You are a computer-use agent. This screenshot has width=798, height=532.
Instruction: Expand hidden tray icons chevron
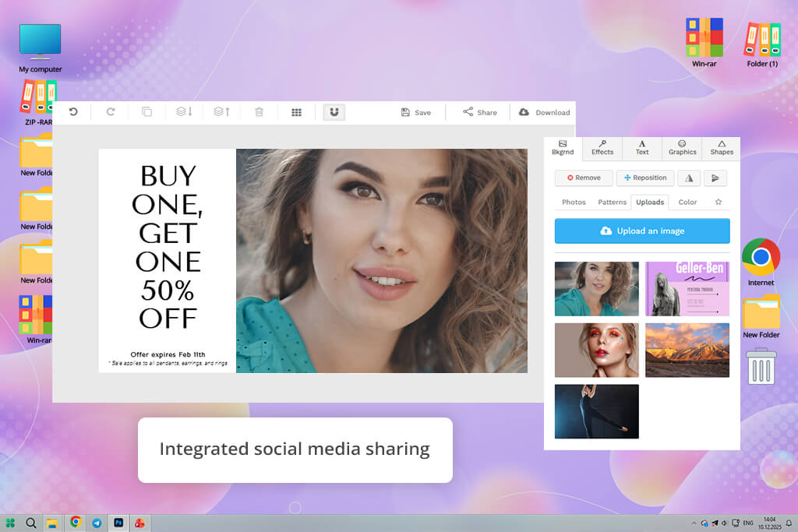[x=694, y=523]
